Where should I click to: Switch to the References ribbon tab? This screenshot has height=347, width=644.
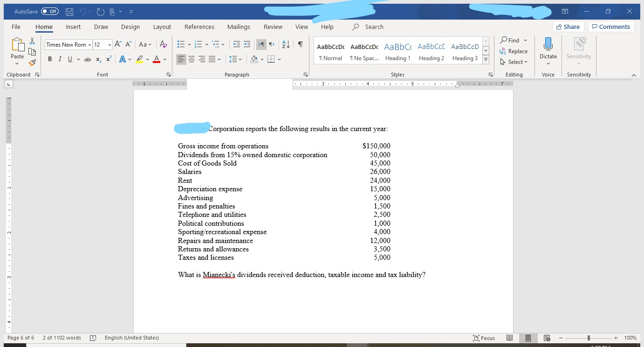point(199,27)
